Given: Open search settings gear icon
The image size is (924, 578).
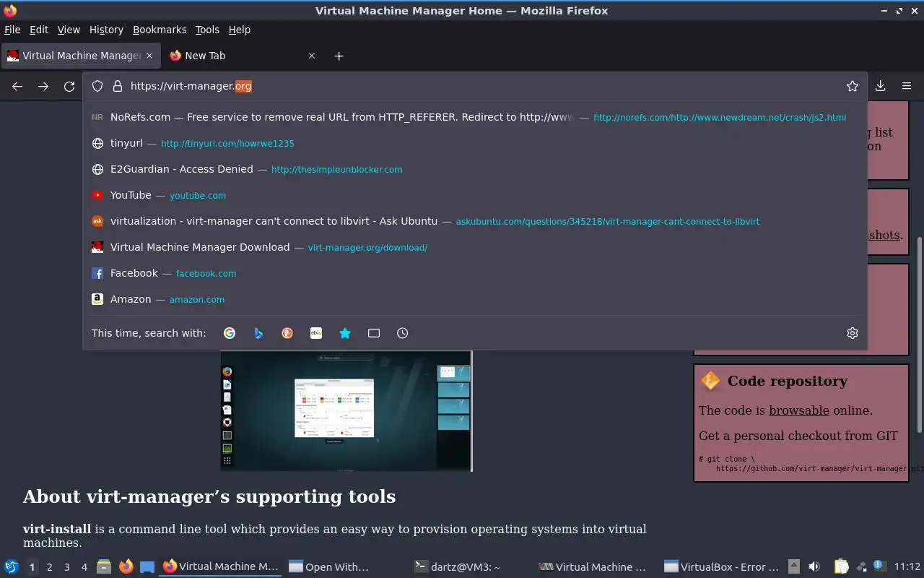Looking at the screenshot, I should coord(853,333).
